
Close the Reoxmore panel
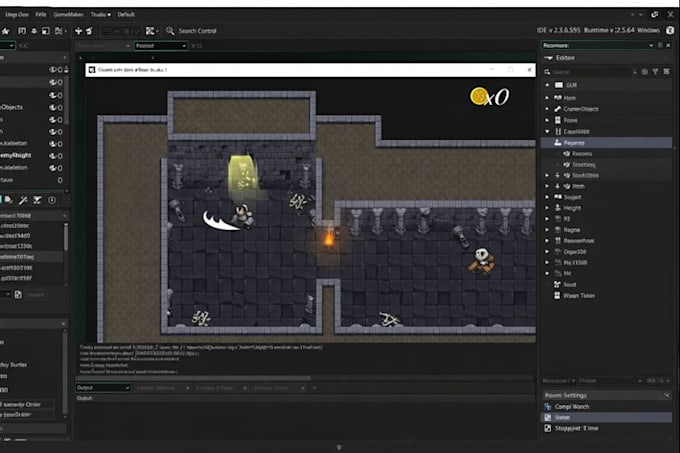point(668,45)
